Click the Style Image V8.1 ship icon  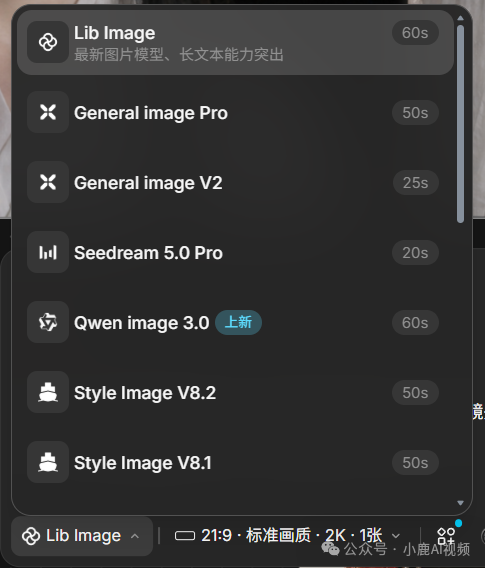48,462
